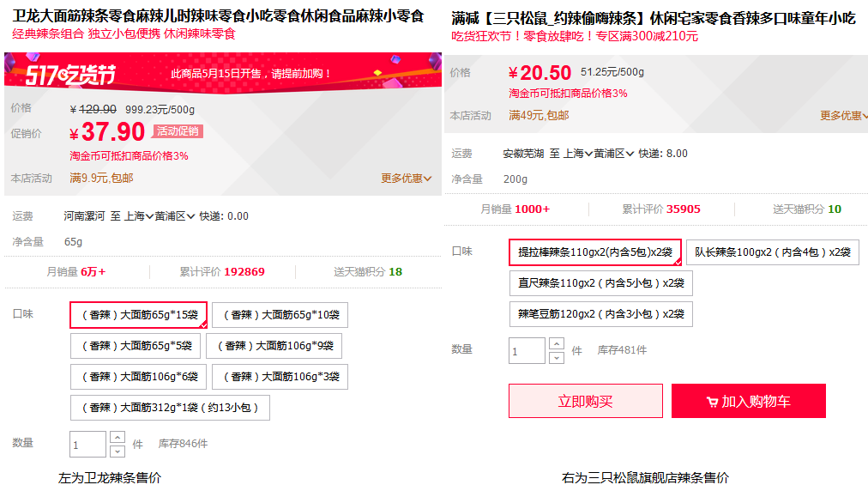
Task: Open 累计评价 35905 reviews
Action: pyautogui.click(x=661, y=209)
